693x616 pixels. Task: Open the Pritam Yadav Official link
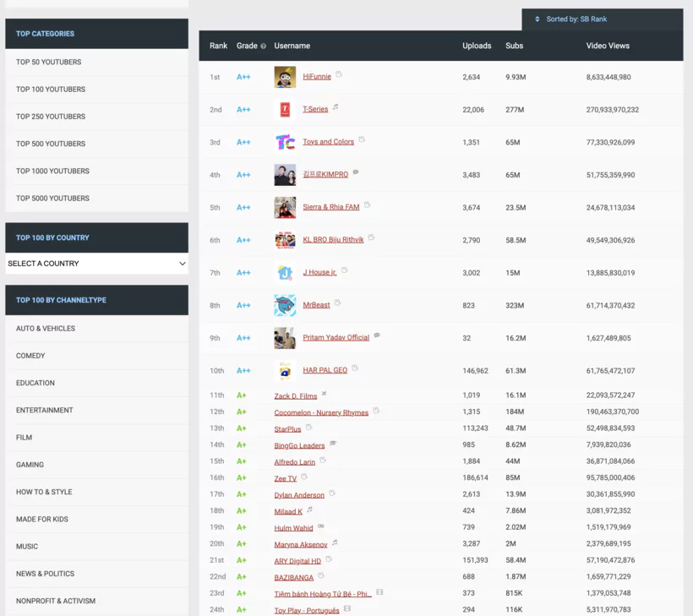coord(336,338)
